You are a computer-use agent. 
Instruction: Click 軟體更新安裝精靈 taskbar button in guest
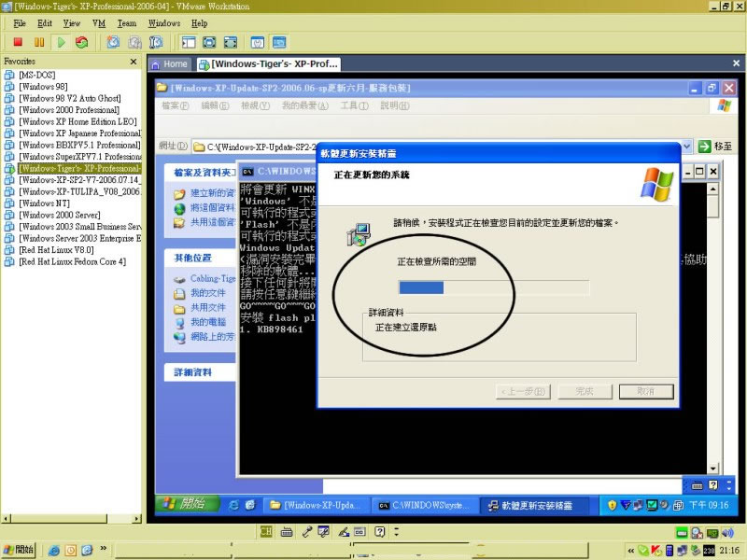[x=534, y=505]
